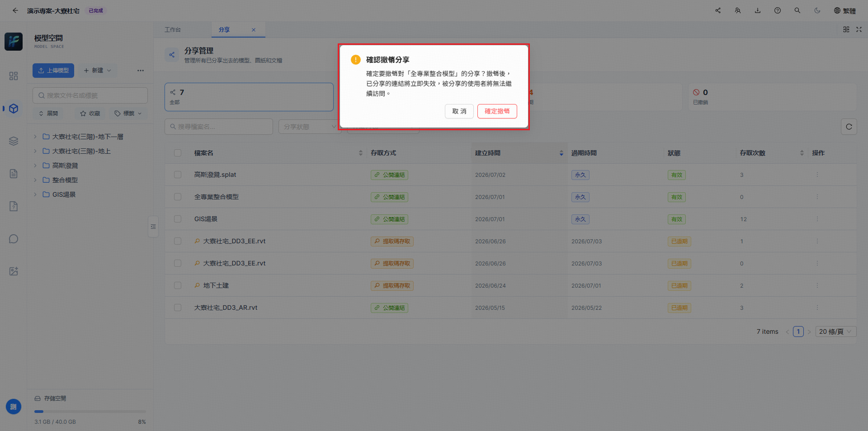Check the GIS場景 share row checkbox
The height and width of the screenshot is (431, 868).
[178, 219]
